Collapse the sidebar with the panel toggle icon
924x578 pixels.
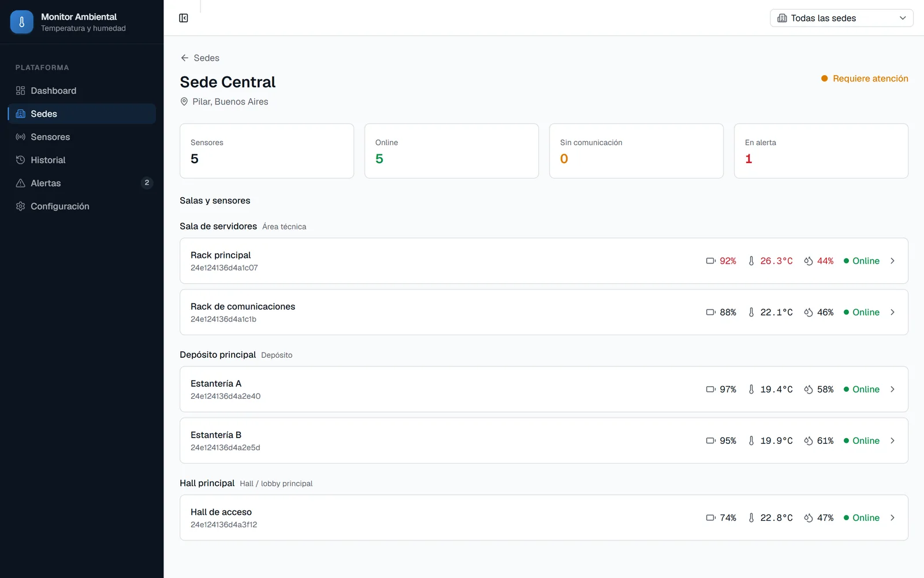point(184,18)
